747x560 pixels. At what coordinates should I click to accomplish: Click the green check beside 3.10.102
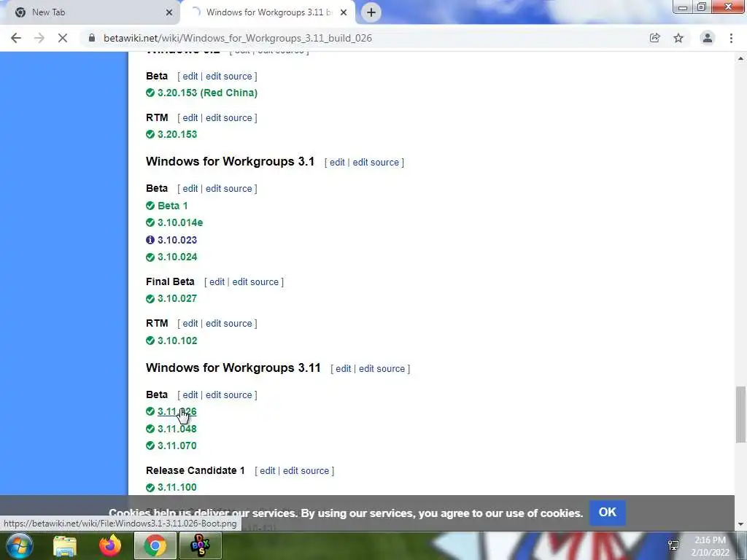tap(150, 341)
